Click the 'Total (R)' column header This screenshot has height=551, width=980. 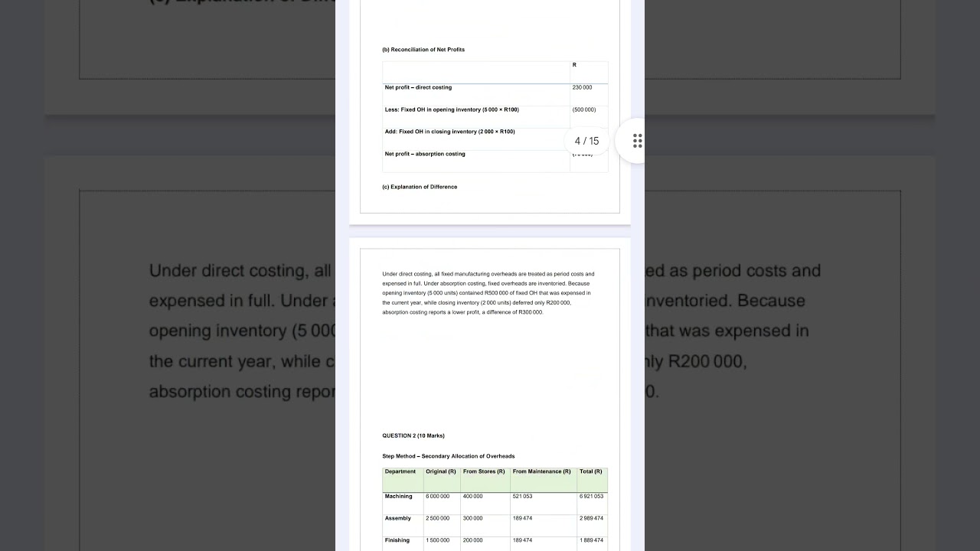click(x=591, y=471)
